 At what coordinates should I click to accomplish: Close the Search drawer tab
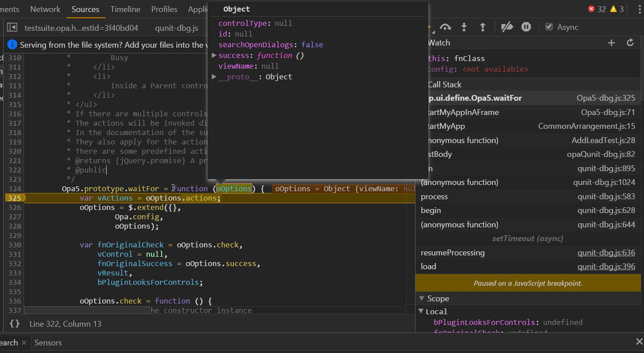(x=24, y=343)
